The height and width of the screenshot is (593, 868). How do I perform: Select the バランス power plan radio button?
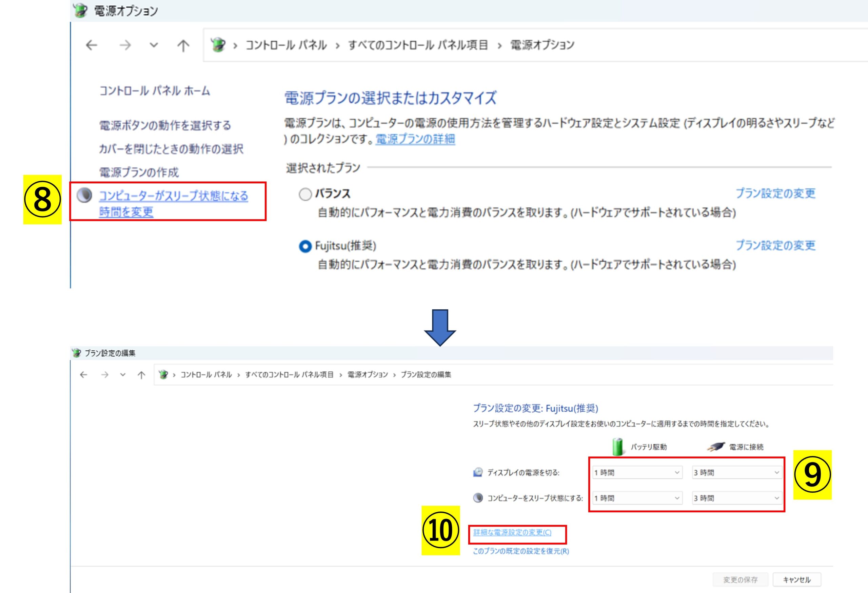(x=305, y=194)
